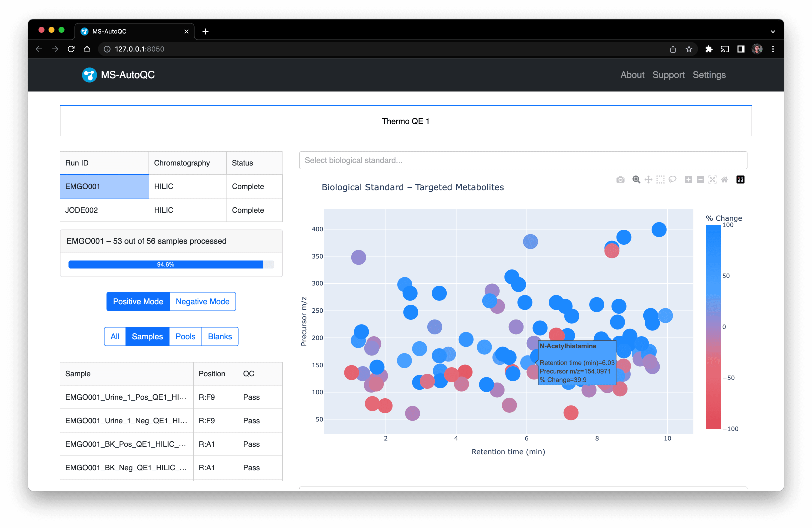Open the Thermo QE 1 instrument tab
This screenshot has height=528, width=812.
point(405,121)
